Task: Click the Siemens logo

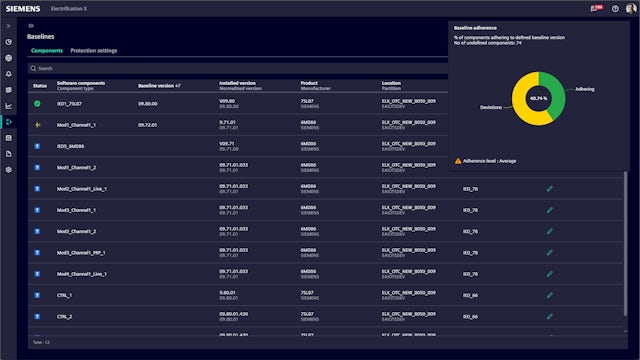Action: pos(23,9)
